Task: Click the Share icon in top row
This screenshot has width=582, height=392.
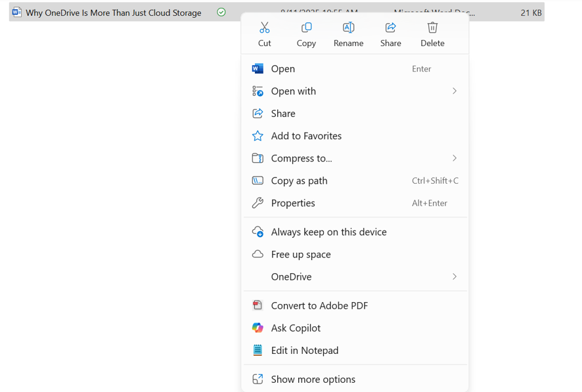Action: pyautogui.click(x=390, y=28)
